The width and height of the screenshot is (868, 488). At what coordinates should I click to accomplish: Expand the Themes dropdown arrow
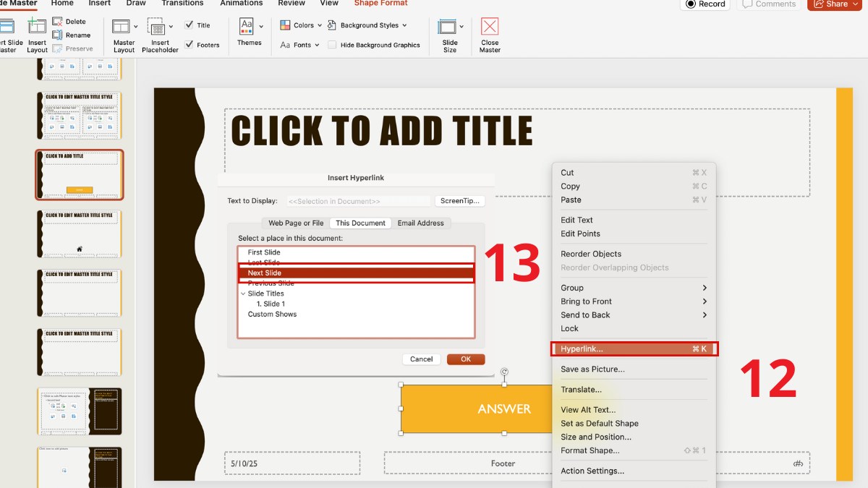coord(261,27)
